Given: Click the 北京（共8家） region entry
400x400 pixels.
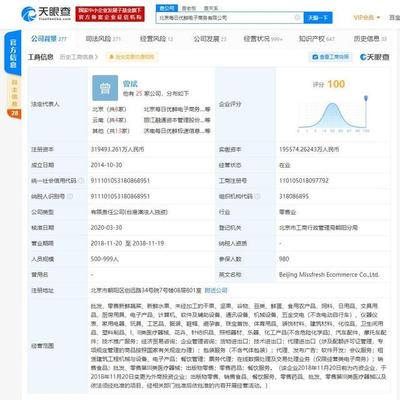Looking at the screenshot, I should [x=109, y=109].
